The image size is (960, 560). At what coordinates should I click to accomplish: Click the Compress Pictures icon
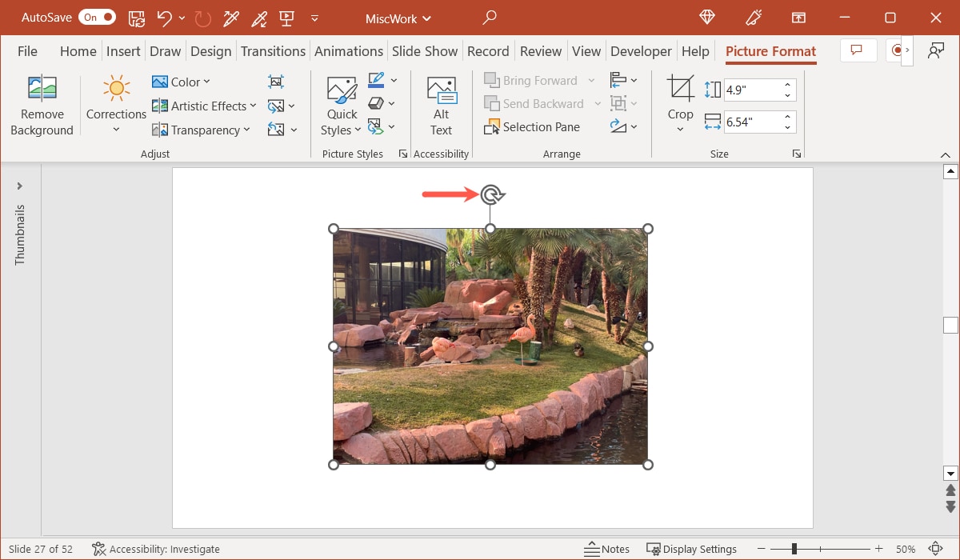[x=276, y=81]
